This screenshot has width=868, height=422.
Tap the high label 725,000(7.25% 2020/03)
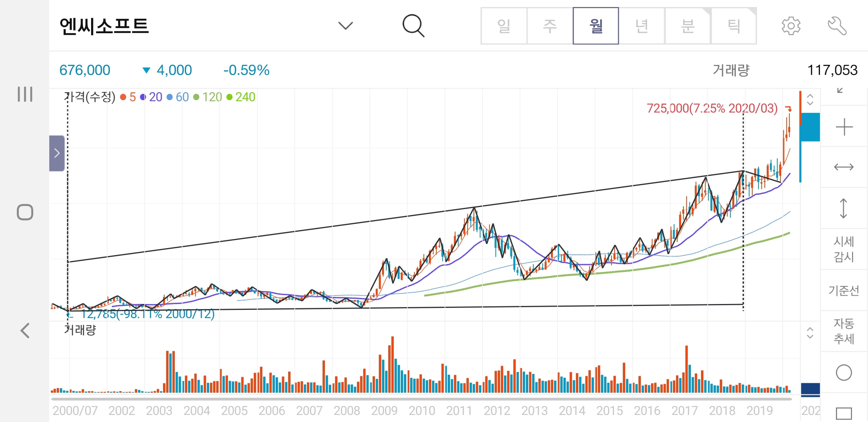click(712, 108)
